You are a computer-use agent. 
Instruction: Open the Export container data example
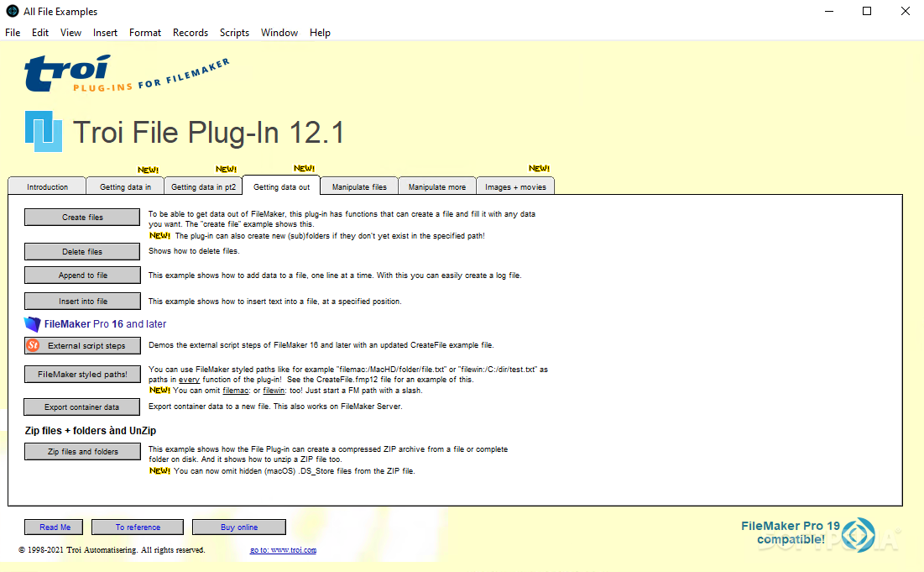point(82,407)
